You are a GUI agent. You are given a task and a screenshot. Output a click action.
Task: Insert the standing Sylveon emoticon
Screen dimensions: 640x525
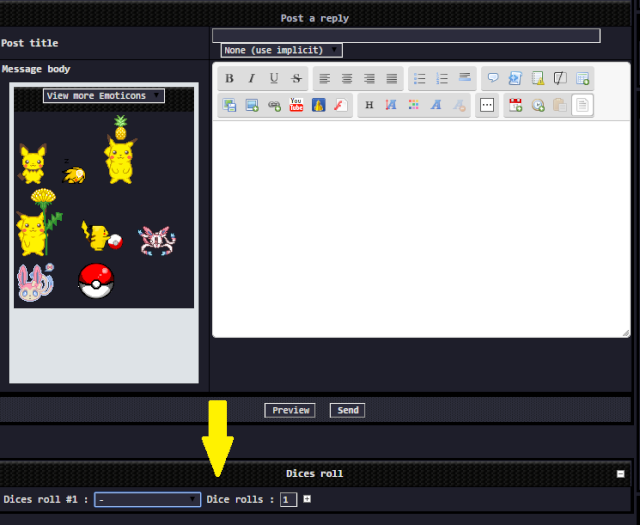point(158,241)
